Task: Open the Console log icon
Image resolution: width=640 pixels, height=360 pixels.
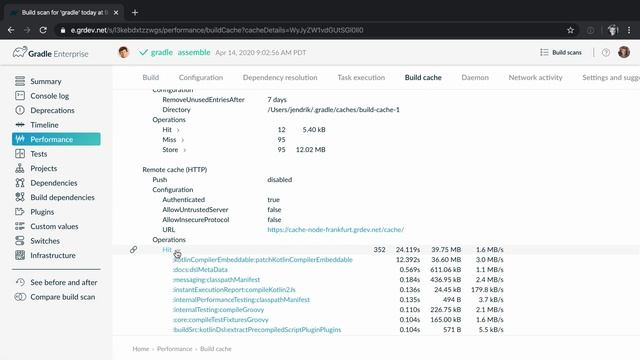Action: [20, 96]
